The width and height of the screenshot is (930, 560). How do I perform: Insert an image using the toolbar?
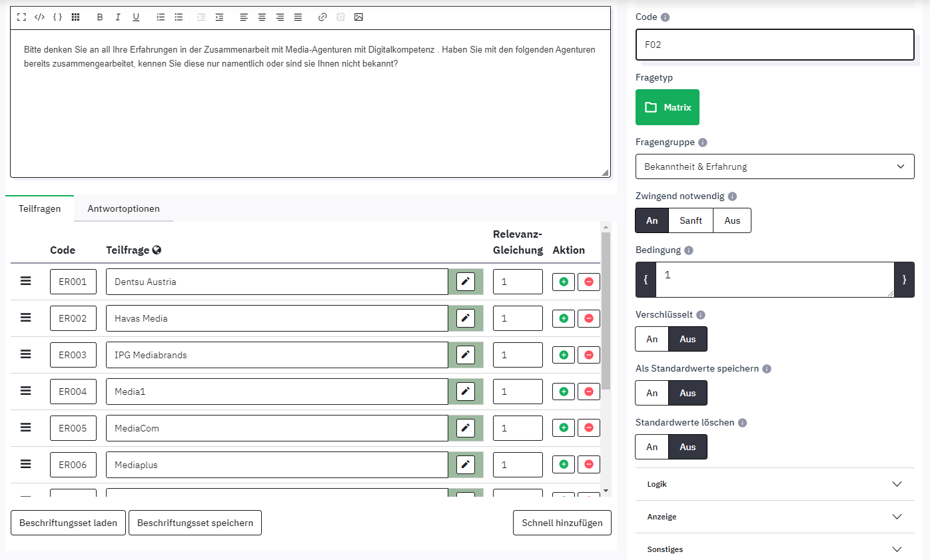coord(358,17)
